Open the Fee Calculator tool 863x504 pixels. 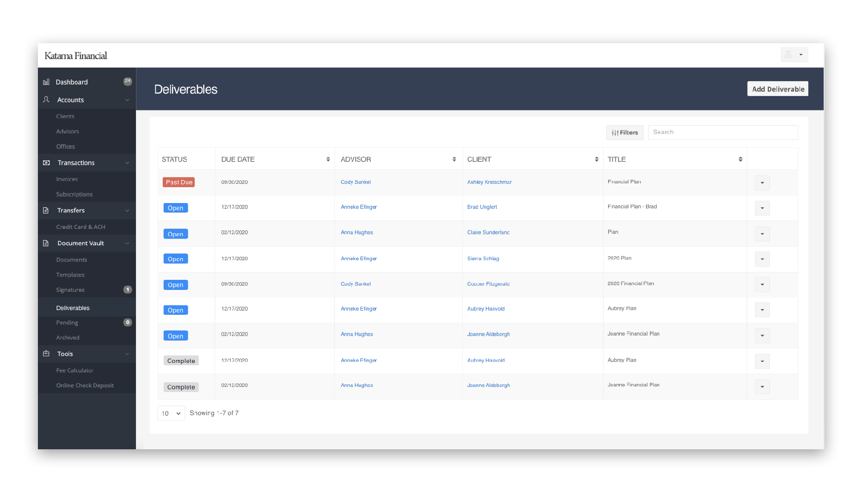75,371
